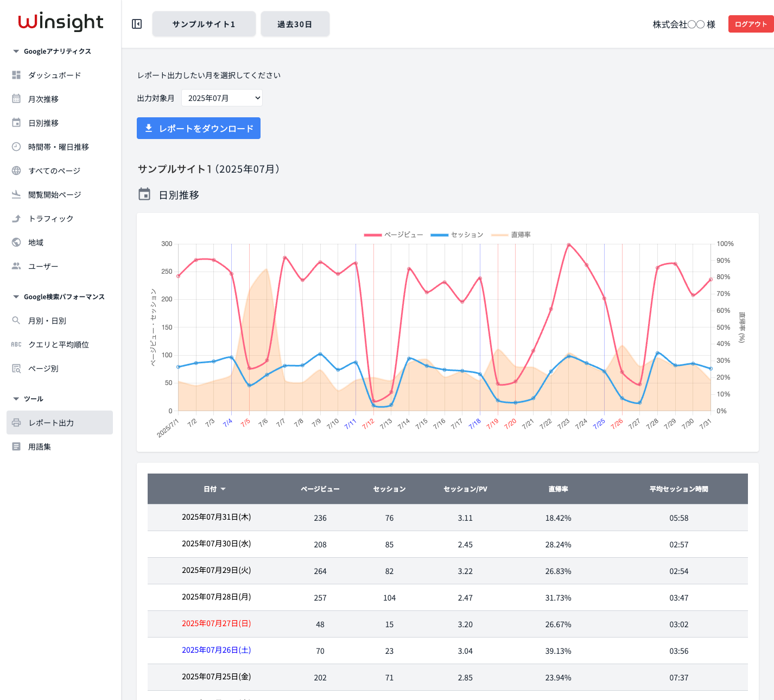Click the ログアウト button
Image resolution: width=774 pixels, height=700 pixels.
[751, 24]
